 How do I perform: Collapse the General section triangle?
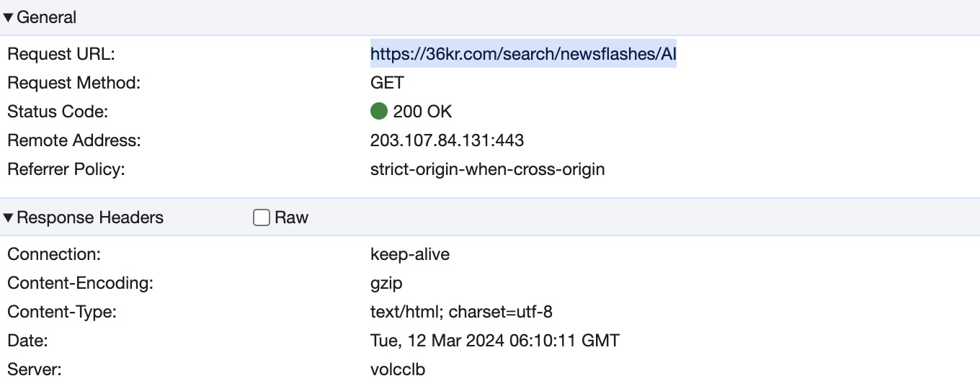click(x=9, y=17)
